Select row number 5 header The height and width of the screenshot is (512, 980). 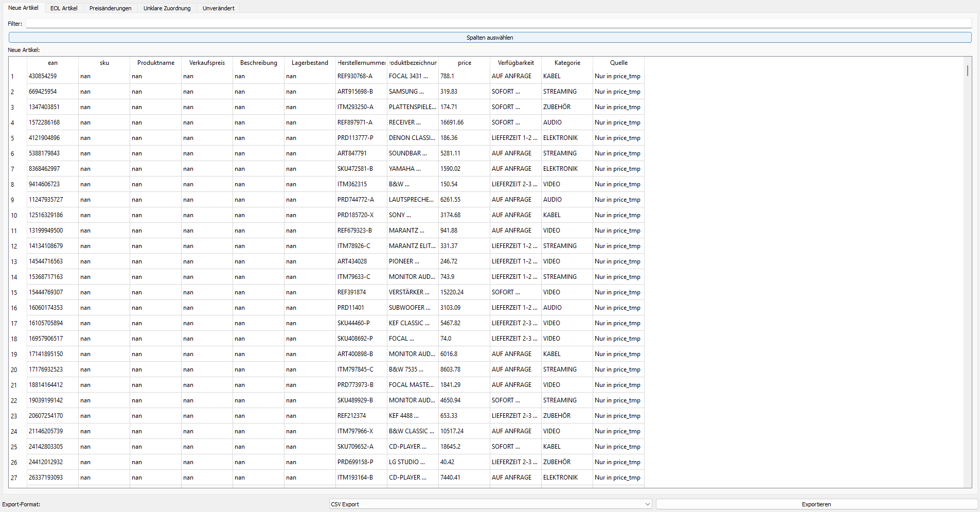13,138
